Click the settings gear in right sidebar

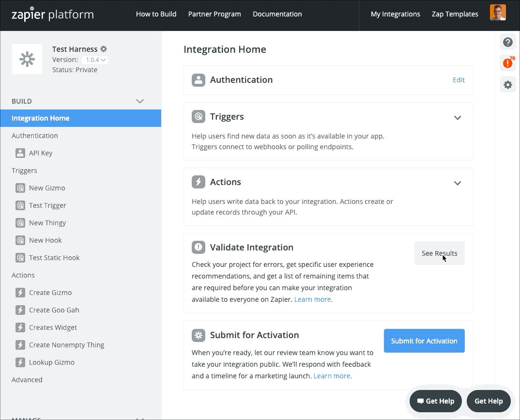pos(507,85)
